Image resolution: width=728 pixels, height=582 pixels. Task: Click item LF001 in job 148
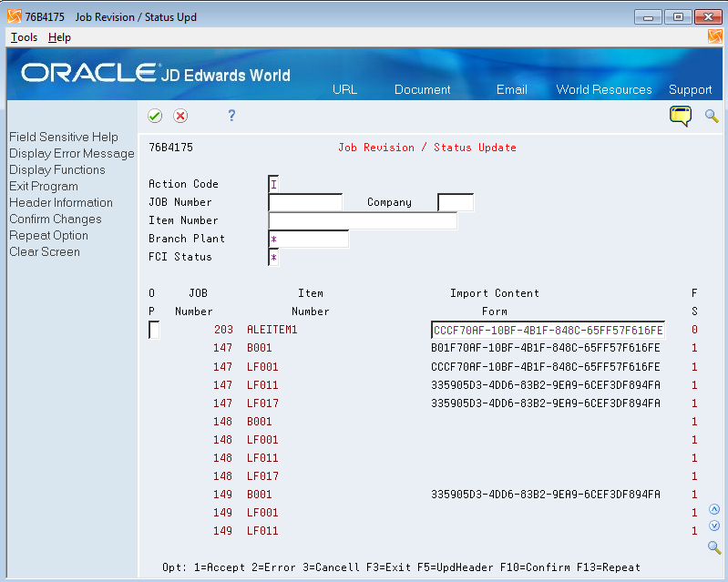pyautogui.click(x=262, y=440)
